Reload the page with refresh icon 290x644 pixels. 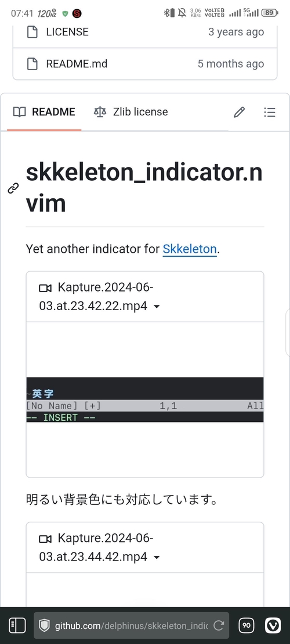(219, 625)
